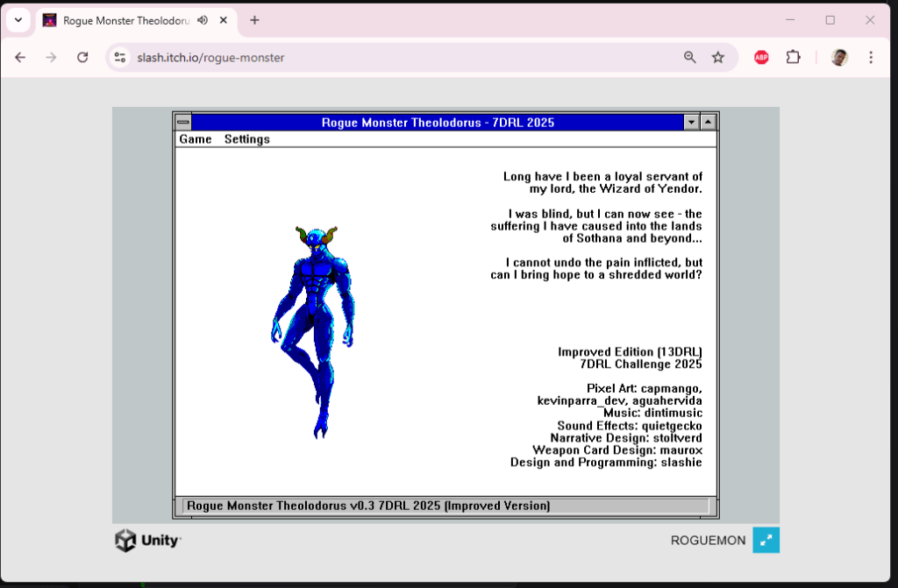This screenshot has height=588, width=898.
Task: Open a new browser tab
Action: 254,20
